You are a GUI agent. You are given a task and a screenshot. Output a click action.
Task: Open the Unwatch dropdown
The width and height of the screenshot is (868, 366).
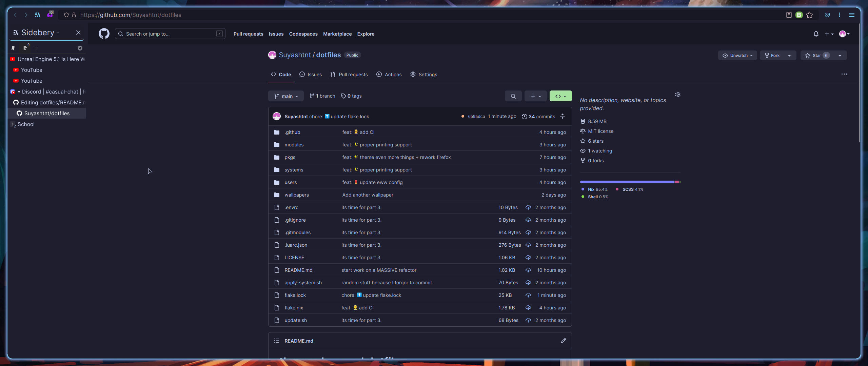point(737,55)
